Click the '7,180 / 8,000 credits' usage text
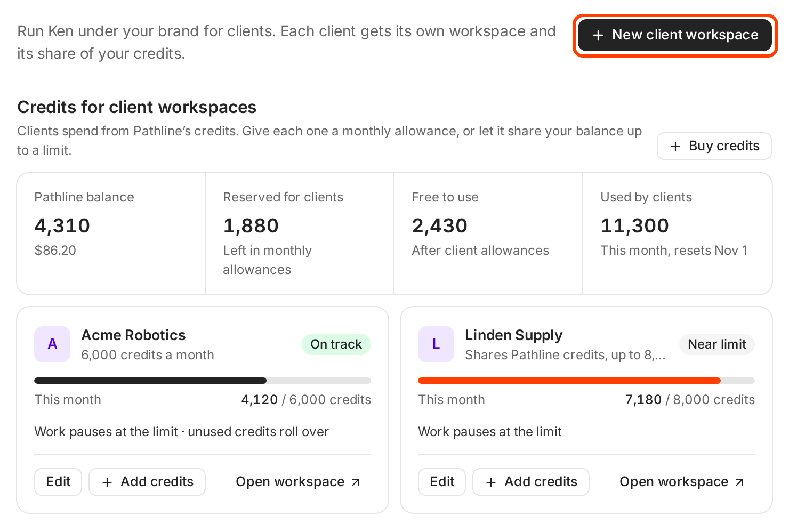The image size is (789, 532). (x=690, y=400)
